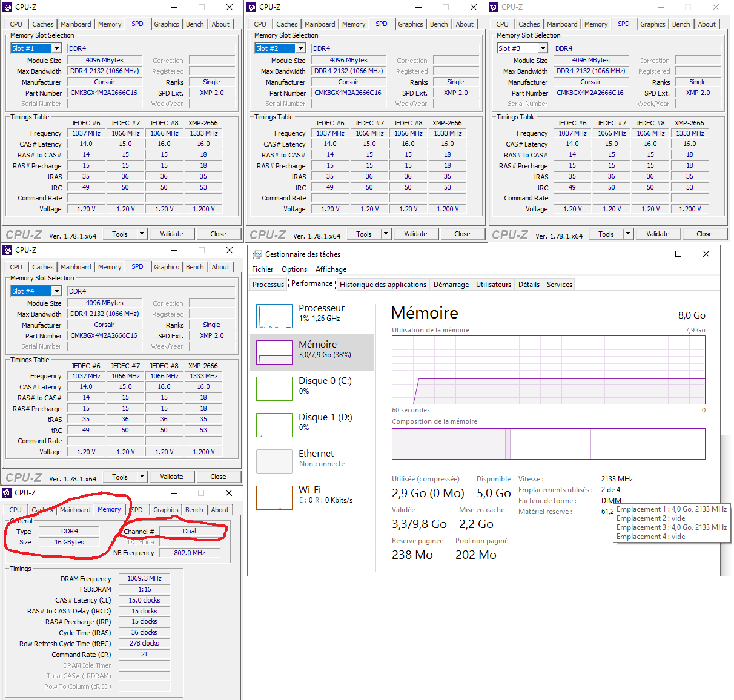Open Slot #4 memory slot dropdown
The width and height of the screenshot is (734, 700).
(56, 291)
